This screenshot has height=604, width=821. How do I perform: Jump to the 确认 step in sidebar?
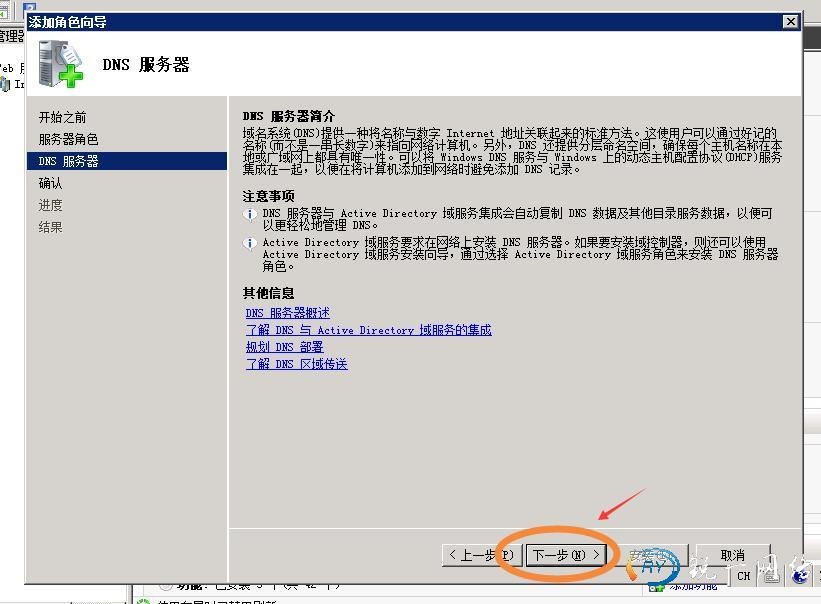point(50,183)
